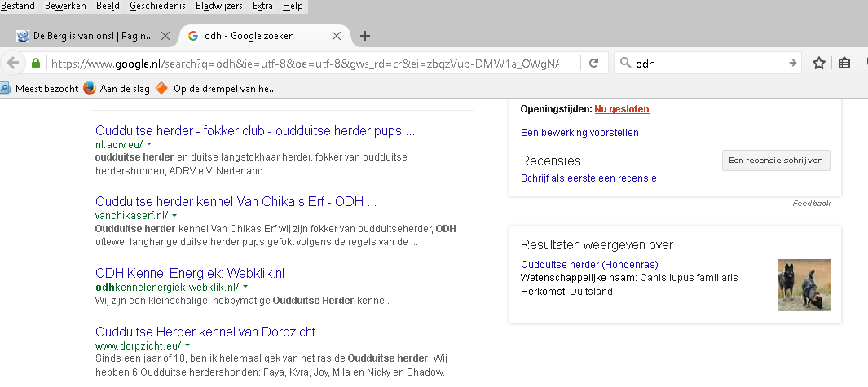Viewport: 868px width, 387px height.
Task: Bookmark this page with the star icon
Action: [819, 63]
